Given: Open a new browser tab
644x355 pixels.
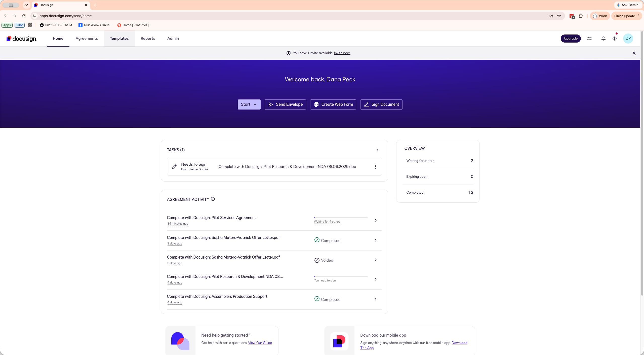Looking at the screenshot, I should [x=95, y=5].
